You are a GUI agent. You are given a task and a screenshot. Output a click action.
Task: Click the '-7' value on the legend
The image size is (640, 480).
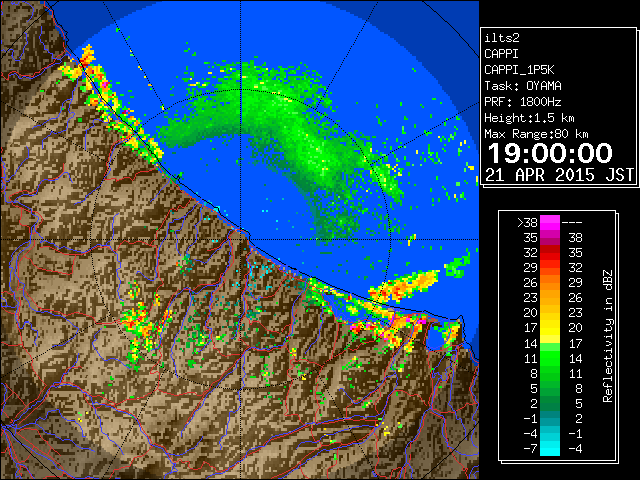[x=530, y=448]
